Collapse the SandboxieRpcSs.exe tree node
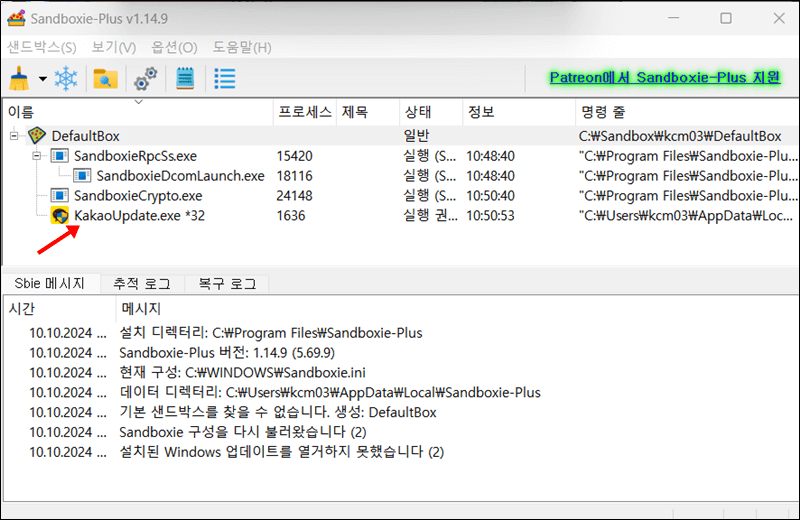This screenshot has width=800, height=520. point(36,156)
